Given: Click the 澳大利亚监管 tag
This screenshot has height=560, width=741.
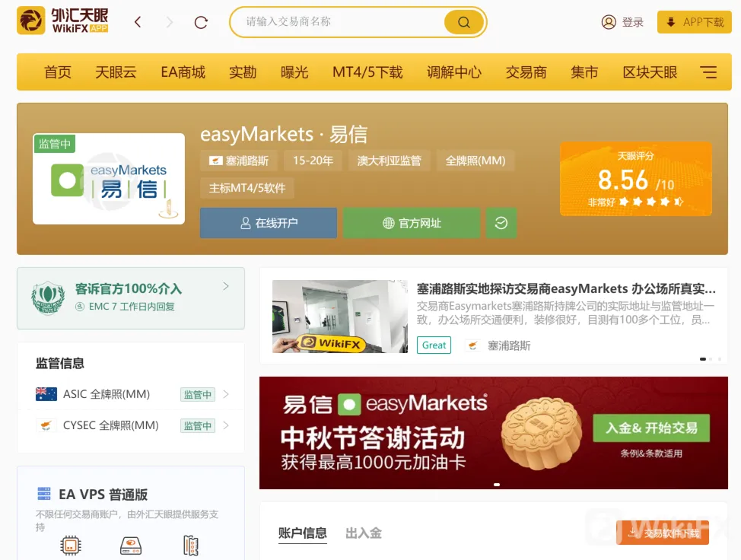Looking at the screenshot, I should click(x=389, y=161).
